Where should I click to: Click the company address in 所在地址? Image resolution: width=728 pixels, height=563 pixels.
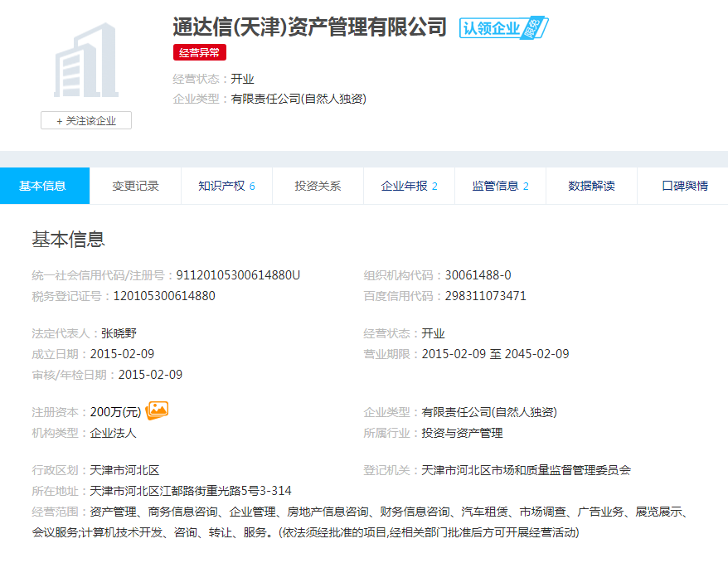(191, 491)
